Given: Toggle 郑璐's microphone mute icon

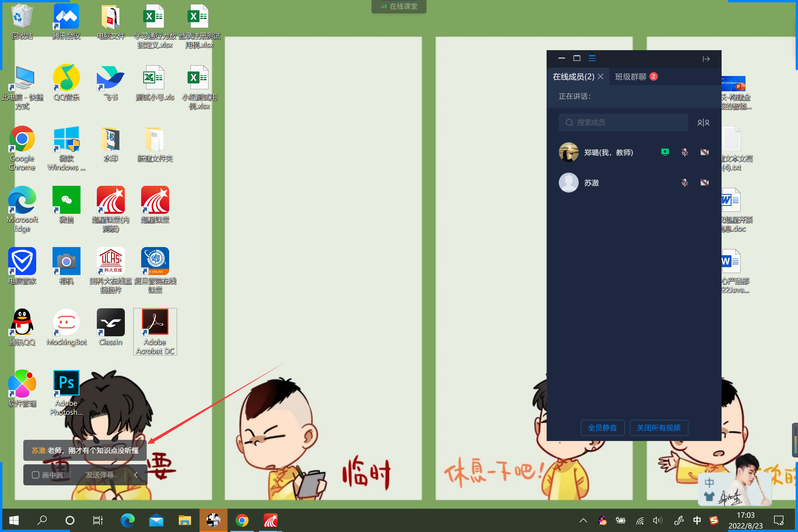Looking at the screenshot, I should click(685, 152).
